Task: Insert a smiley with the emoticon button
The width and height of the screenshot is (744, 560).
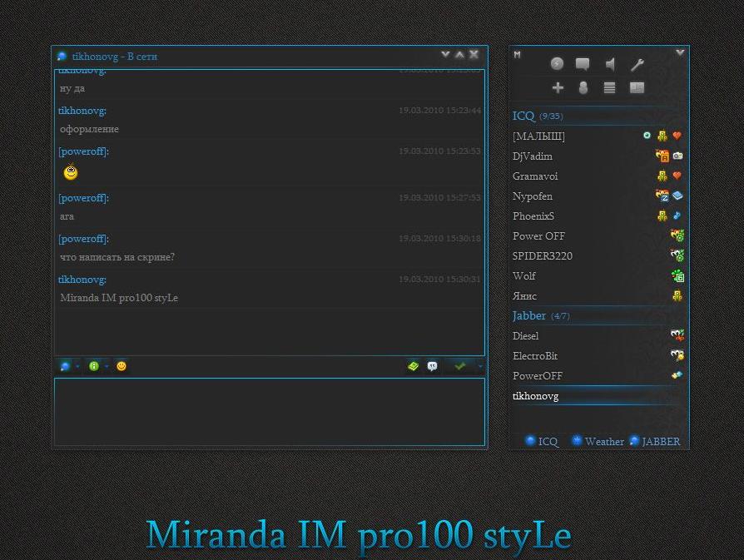Action: (122, 366)
